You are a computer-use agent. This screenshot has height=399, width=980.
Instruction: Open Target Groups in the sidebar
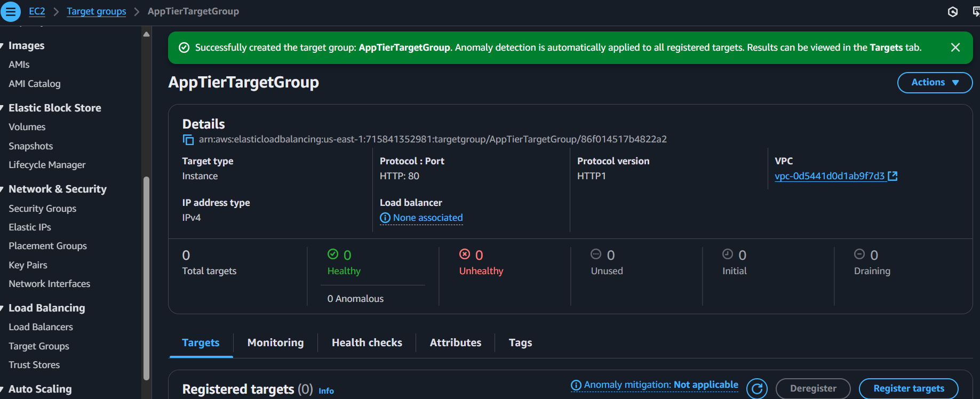click(x=39, y=346)
